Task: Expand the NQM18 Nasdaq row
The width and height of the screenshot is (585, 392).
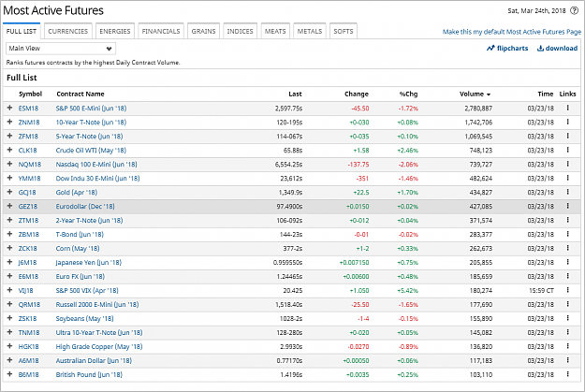Action: click(x=9, y=164)
